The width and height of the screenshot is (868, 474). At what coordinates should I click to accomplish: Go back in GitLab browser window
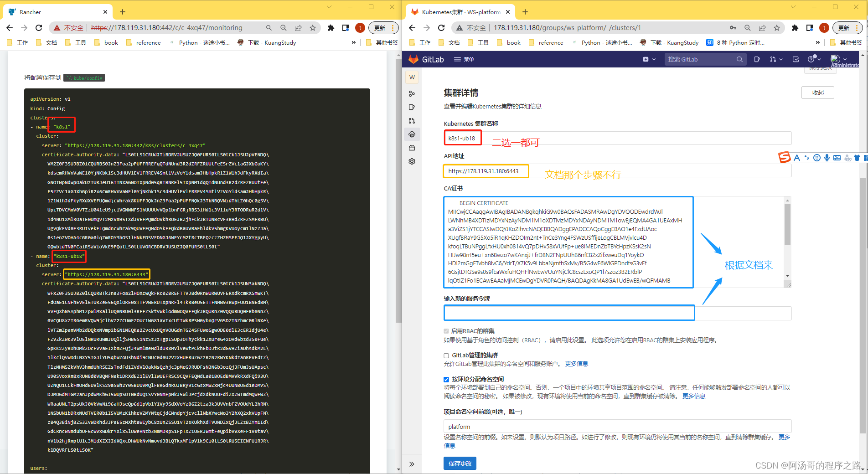[412, 28]
